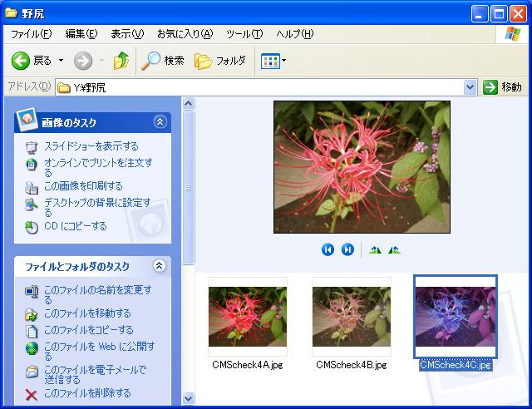This screenshot has width=532, height=409.
Task: Click the large flower preview image
Action: tap(362, 167)
